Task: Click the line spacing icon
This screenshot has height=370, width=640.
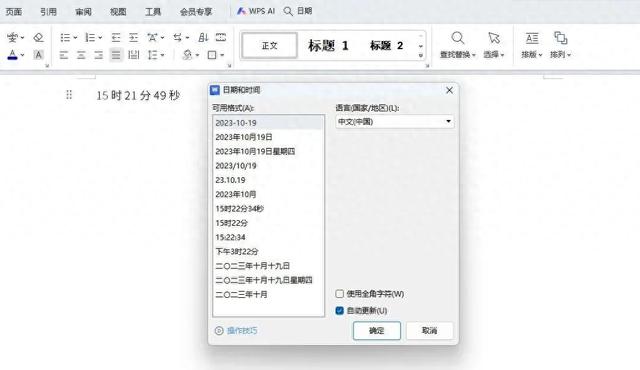Action: (153, 55)
